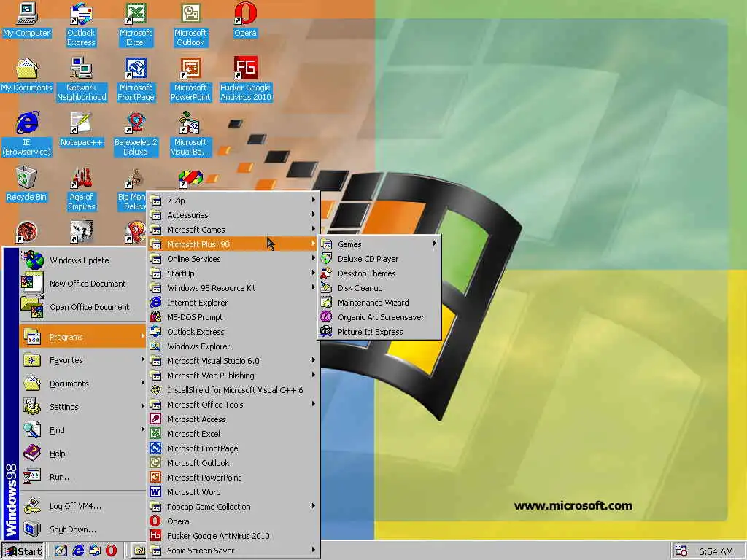Open Help from Start menu
The height and width of the screenshot is (560, 747).
click(82, 454)
